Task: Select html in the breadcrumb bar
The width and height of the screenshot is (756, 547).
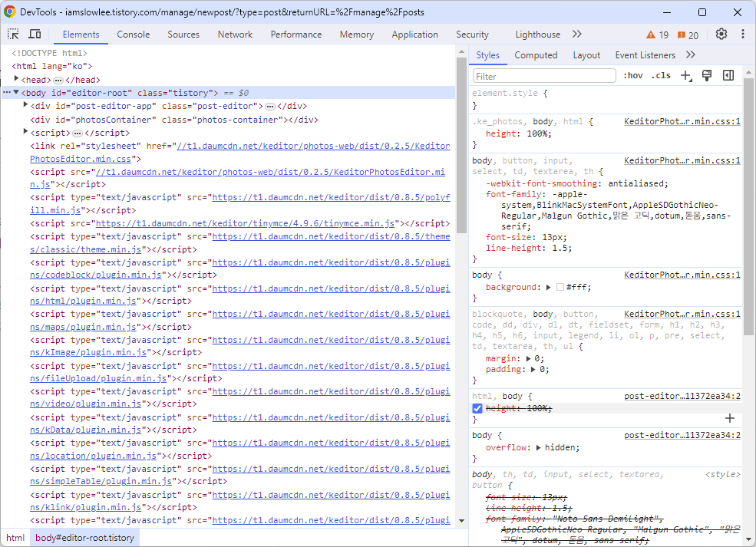Action: [x=15, y=538]
